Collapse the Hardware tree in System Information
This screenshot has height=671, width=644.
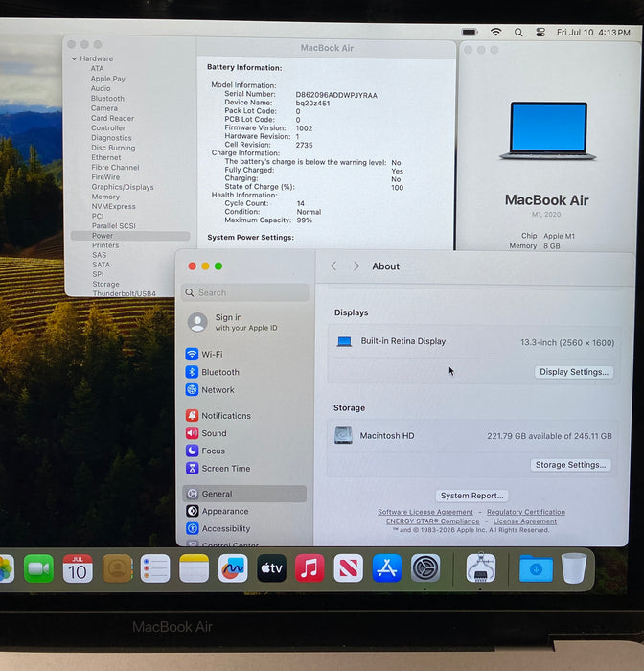[x=74, y=58]
